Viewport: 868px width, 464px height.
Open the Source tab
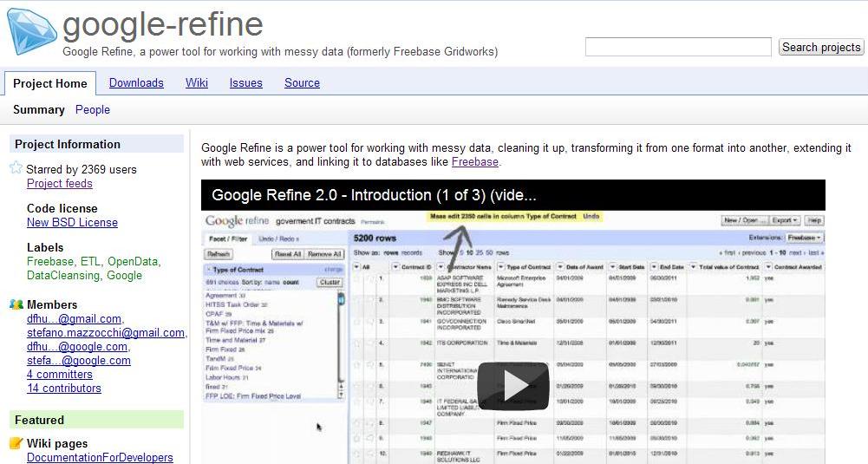[303, 83]
